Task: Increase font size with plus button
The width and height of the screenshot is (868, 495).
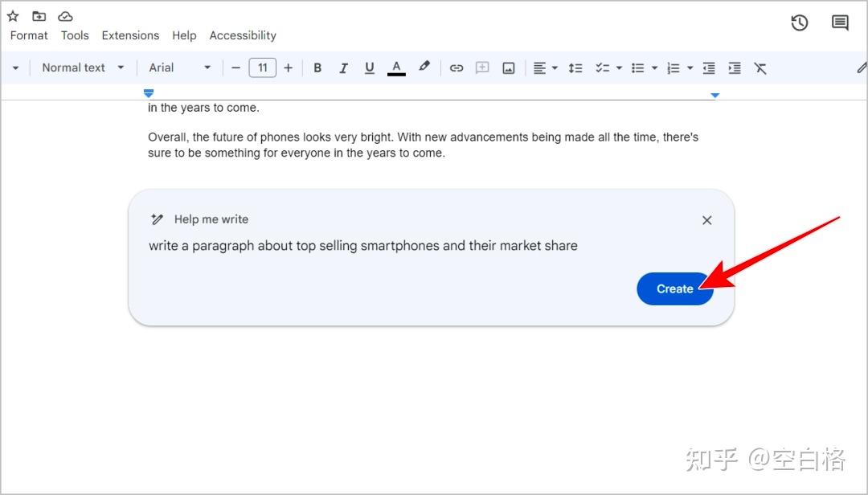Action: 289,68
